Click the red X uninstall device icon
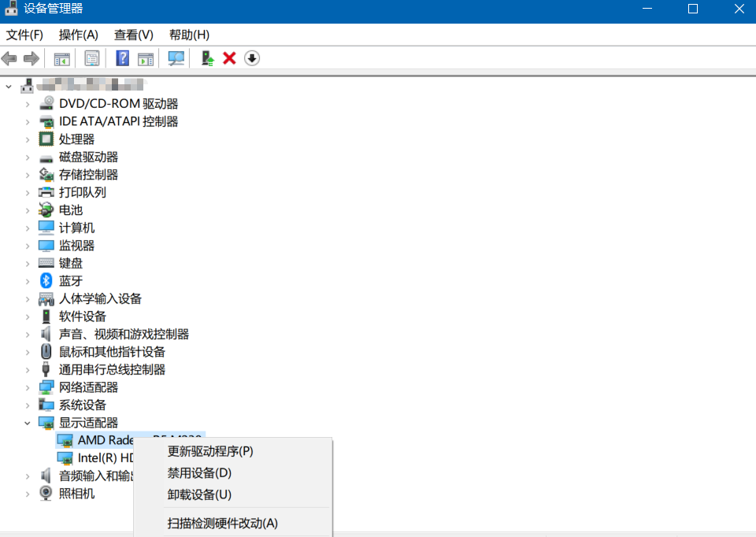Screen dimensions: 756x537 [228, 57]
